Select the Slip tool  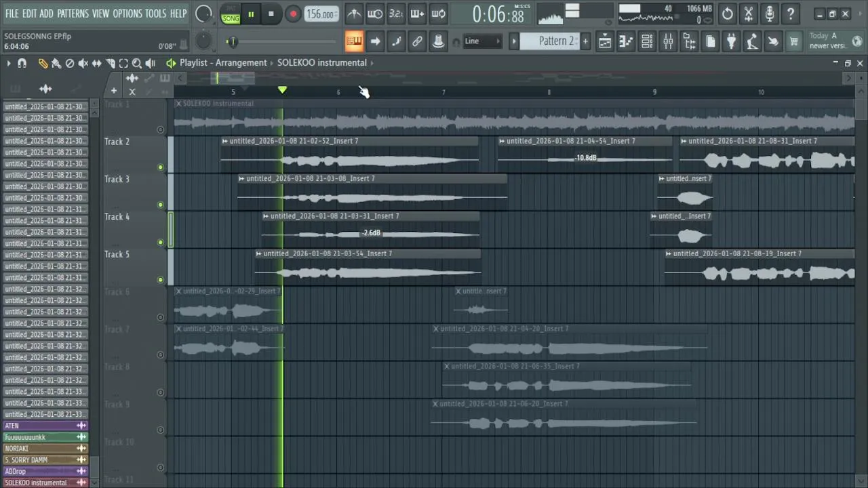click(x=96, y=63)
